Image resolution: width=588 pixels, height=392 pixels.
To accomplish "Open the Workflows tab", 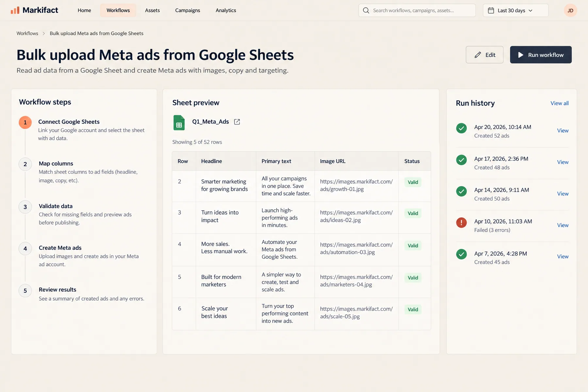I will (118, 10).
